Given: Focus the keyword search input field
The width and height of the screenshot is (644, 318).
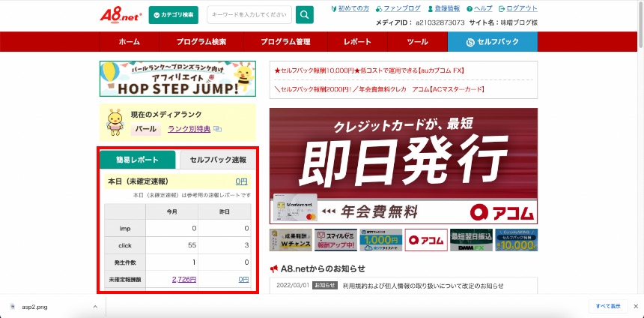Looking at the screenshot, I should point(249,15).
